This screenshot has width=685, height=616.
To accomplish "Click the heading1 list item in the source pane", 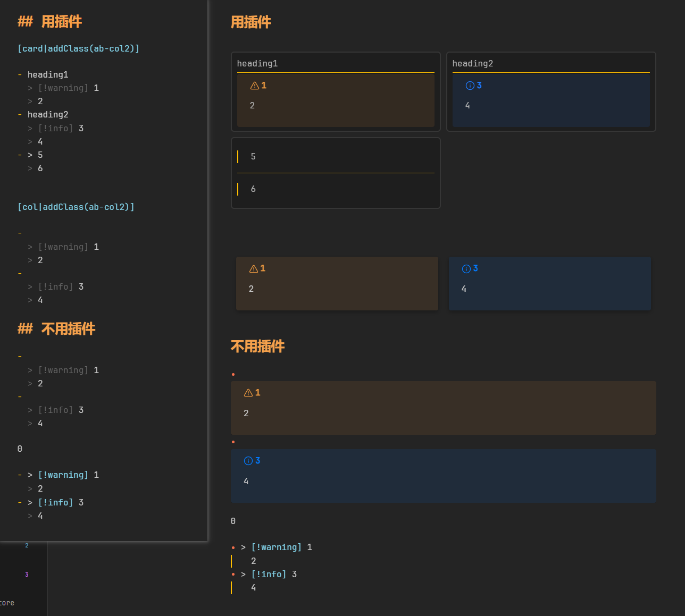I will [48, 75].
